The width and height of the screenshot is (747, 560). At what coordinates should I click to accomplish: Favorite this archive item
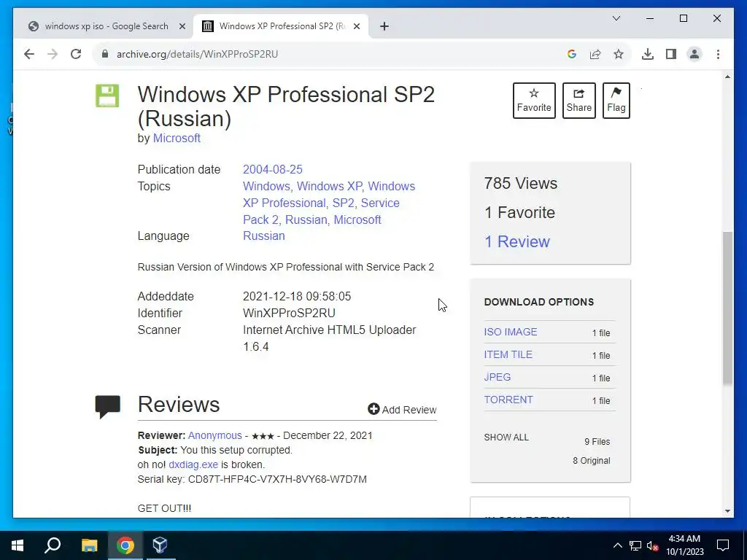point(534,101)
